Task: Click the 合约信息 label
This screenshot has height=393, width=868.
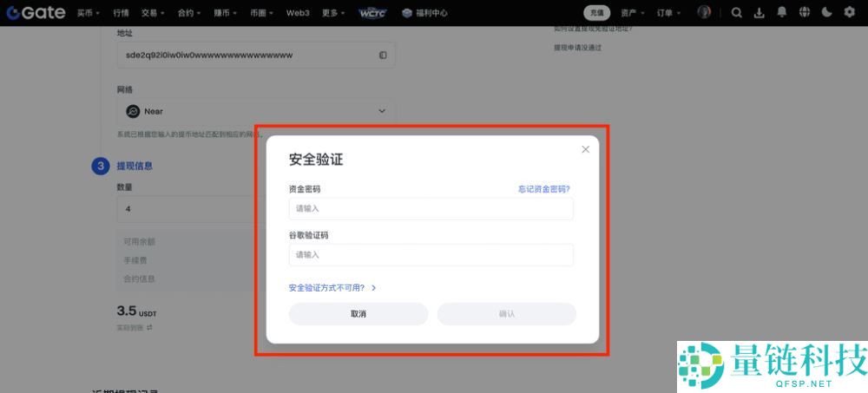Action: click(x=140, y=279)
